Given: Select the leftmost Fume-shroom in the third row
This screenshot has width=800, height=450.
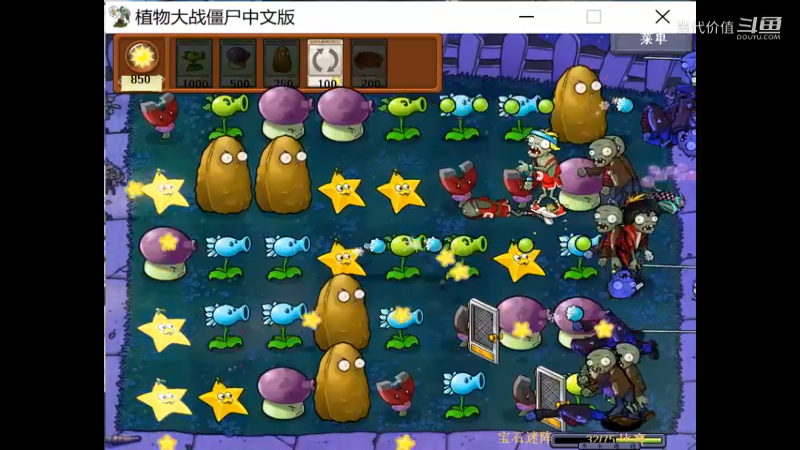Looking at the screenshot, I should (166, 253).
